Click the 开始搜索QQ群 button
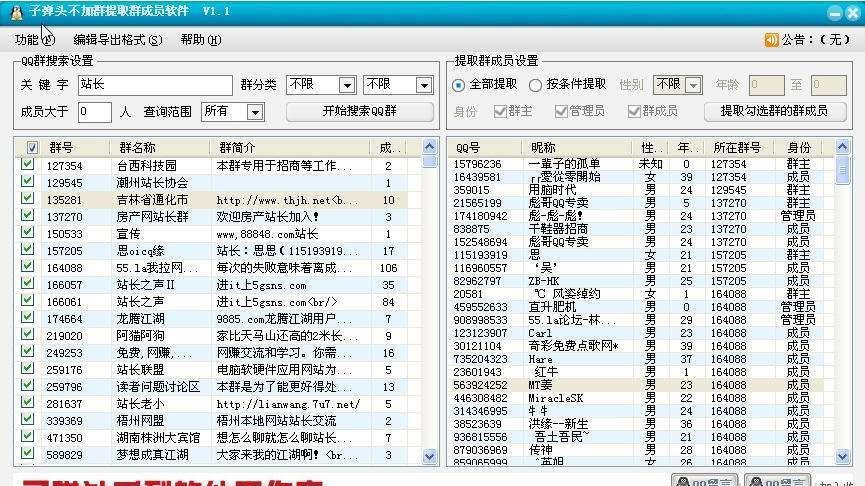 pyautogui.click(x=360, y=111)
